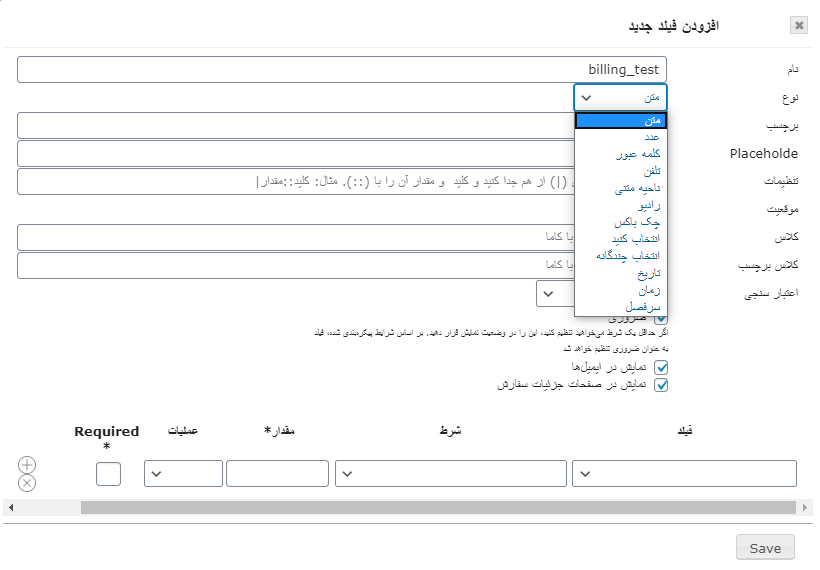Screen dimensions: 820x570
Task: Toggle نمایش در صفحات جزئیات سفارش checkbox
Action: 661,385
